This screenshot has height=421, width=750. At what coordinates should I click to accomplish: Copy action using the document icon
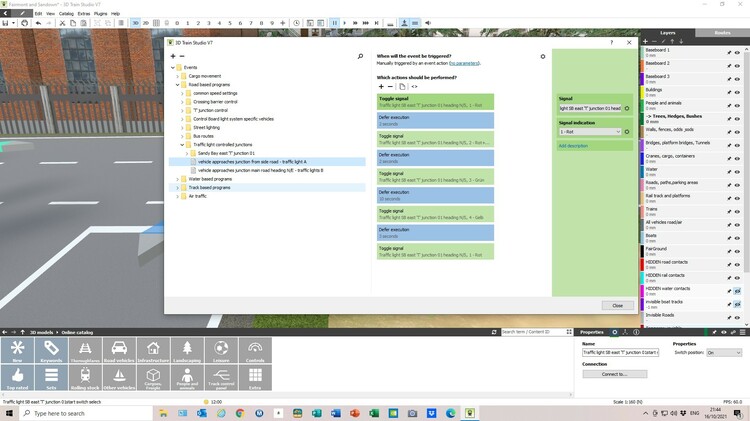click(402, 87)
